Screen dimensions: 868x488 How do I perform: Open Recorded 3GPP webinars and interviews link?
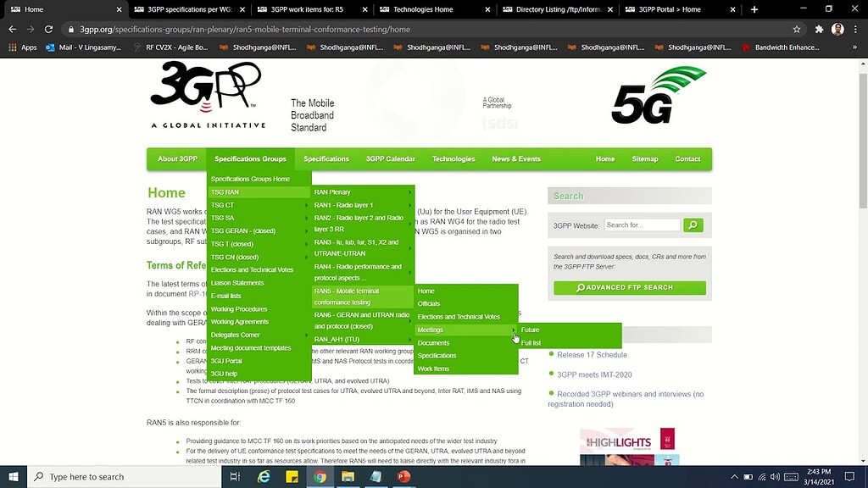pyautogui.click(x=626, y=399)
